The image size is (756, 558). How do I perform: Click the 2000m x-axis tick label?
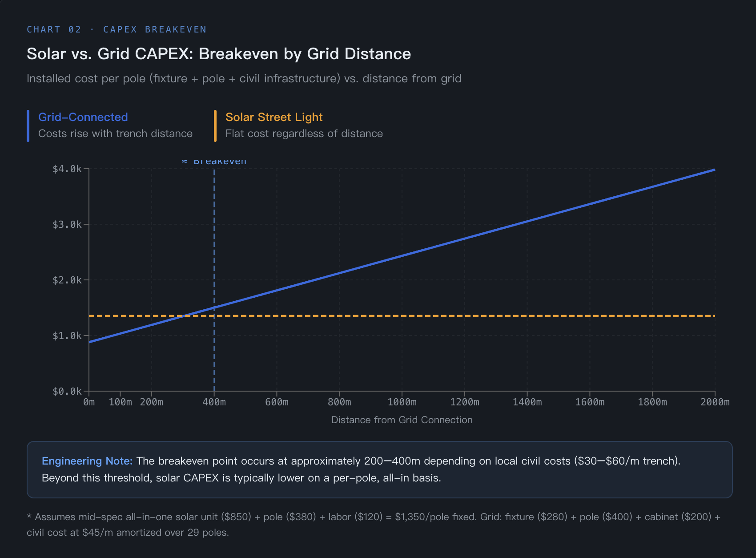715,402
